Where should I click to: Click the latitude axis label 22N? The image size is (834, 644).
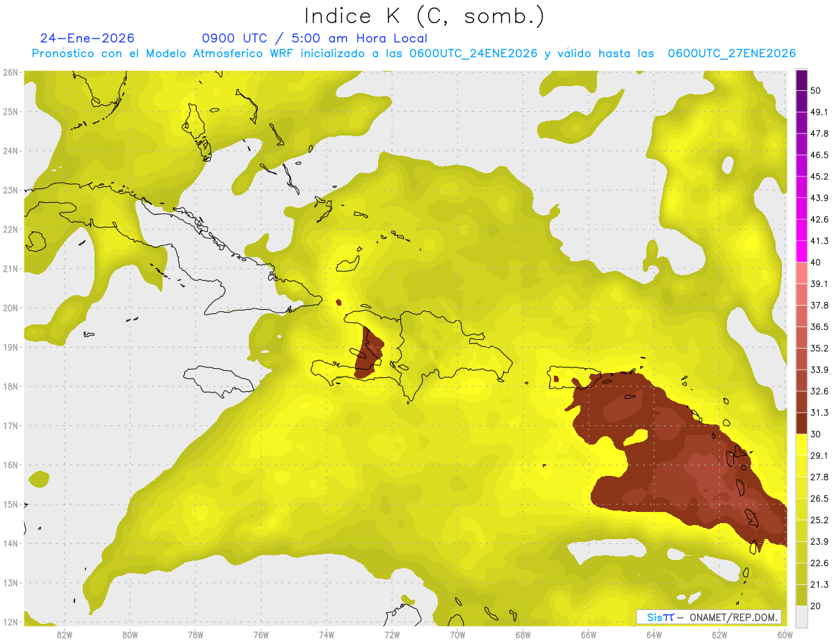[x=10, y=229]
